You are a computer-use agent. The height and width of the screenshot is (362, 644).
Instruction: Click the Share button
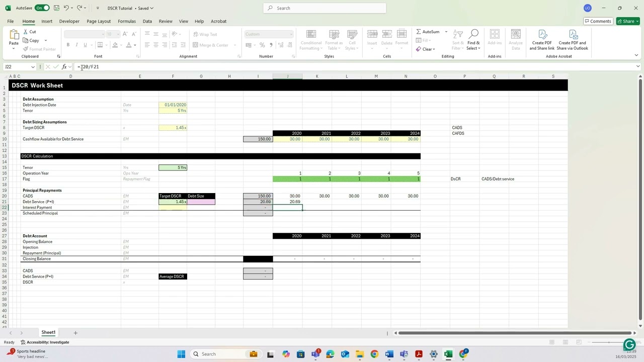628,21
